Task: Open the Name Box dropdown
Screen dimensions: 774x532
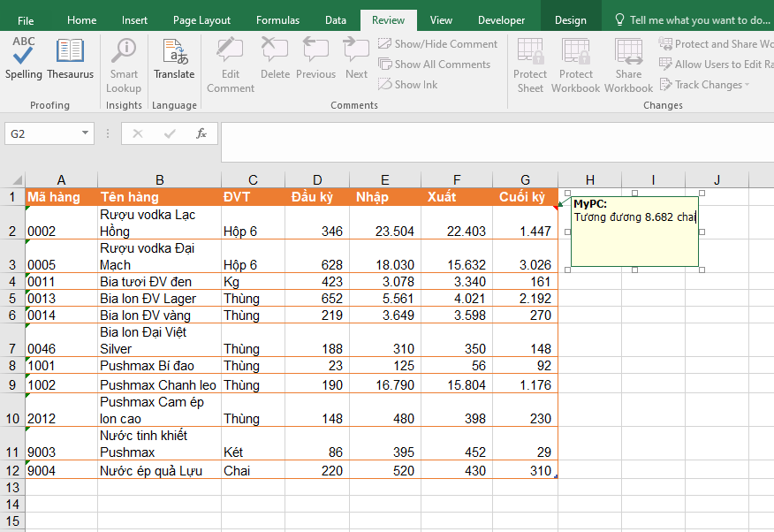Action: point(84,133)
